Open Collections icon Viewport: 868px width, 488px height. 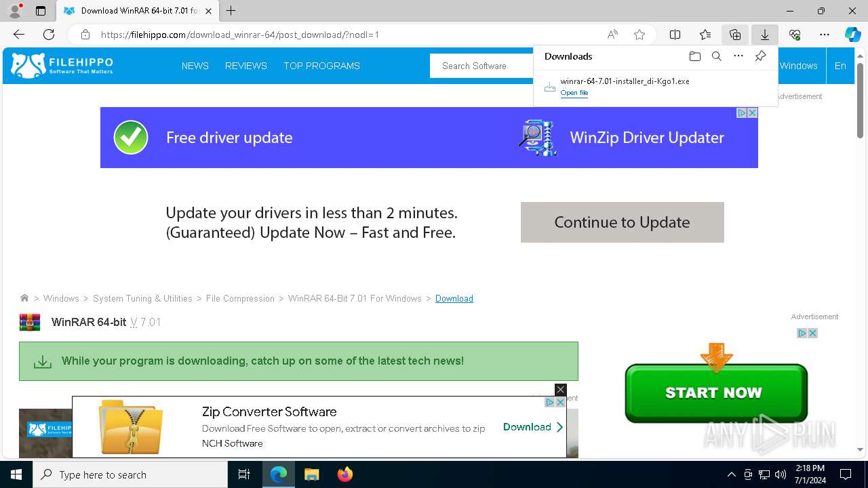[735, 35]
